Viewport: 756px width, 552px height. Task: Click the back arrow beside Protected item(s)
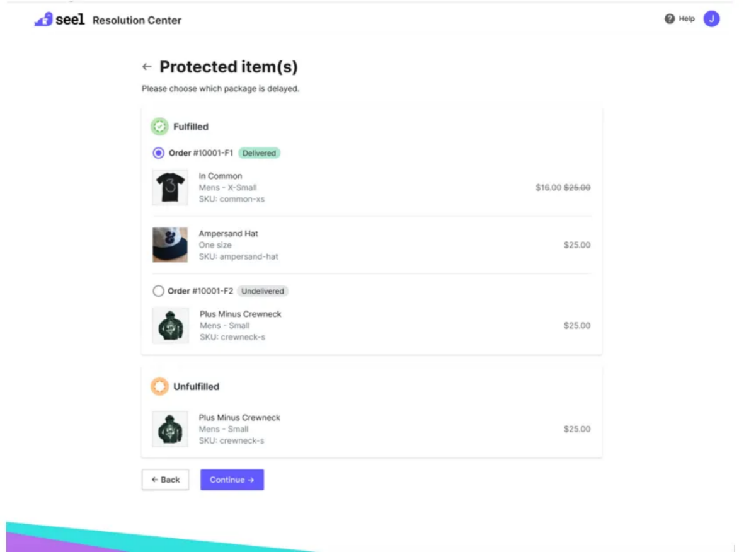(147, 67)
